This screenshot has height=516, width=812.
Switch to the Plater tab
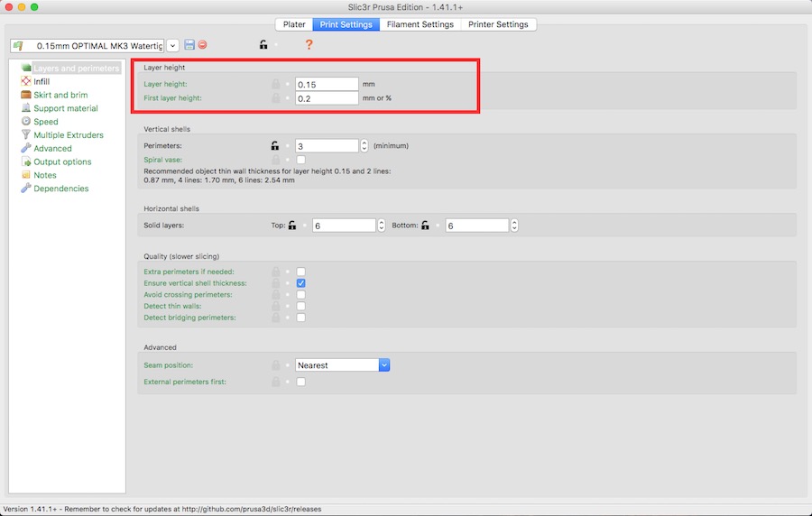pyautogui.click(x=294, y=24)
